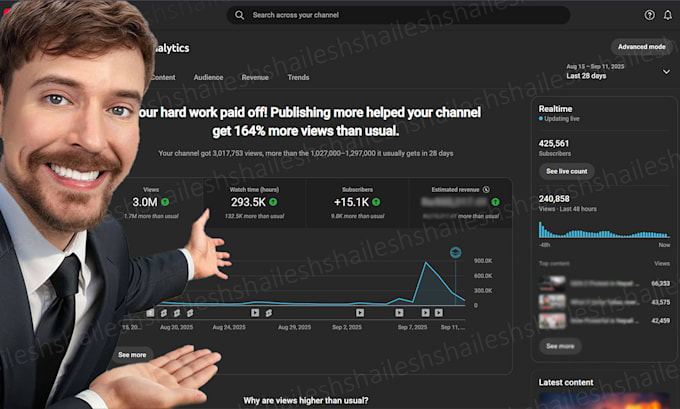Click the green arrow beside +15.1K subscribers
Viewport: 680px width, 409px height.
coord(376,202)
